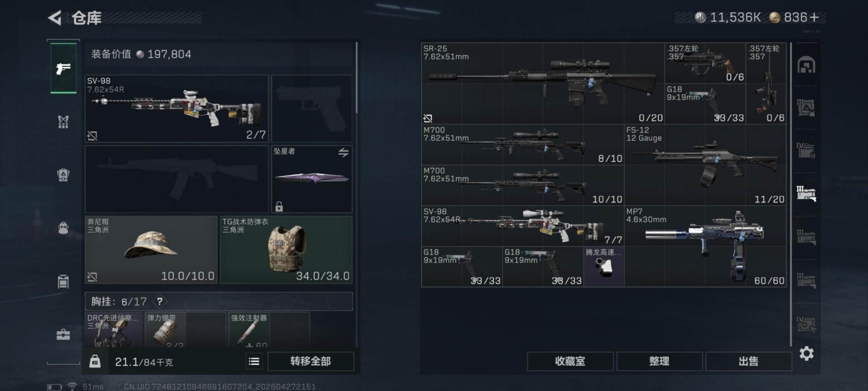Screen dimensions: 868x391
Task: Click the warehouse grid vertical scrollbar
Action: pyautogui.click(x=791, y=195)
